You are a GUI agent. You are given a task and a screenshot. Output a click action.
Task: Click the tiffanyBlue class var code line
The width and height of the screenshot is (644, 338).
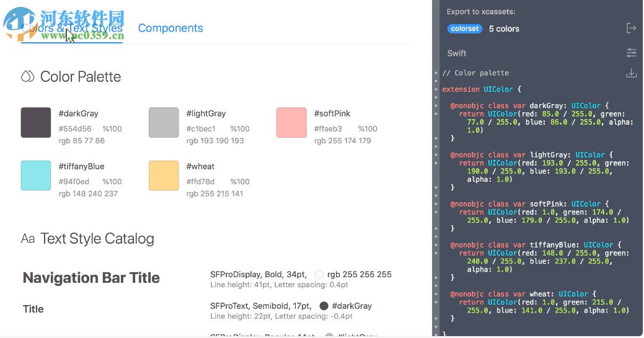[536, 244]
